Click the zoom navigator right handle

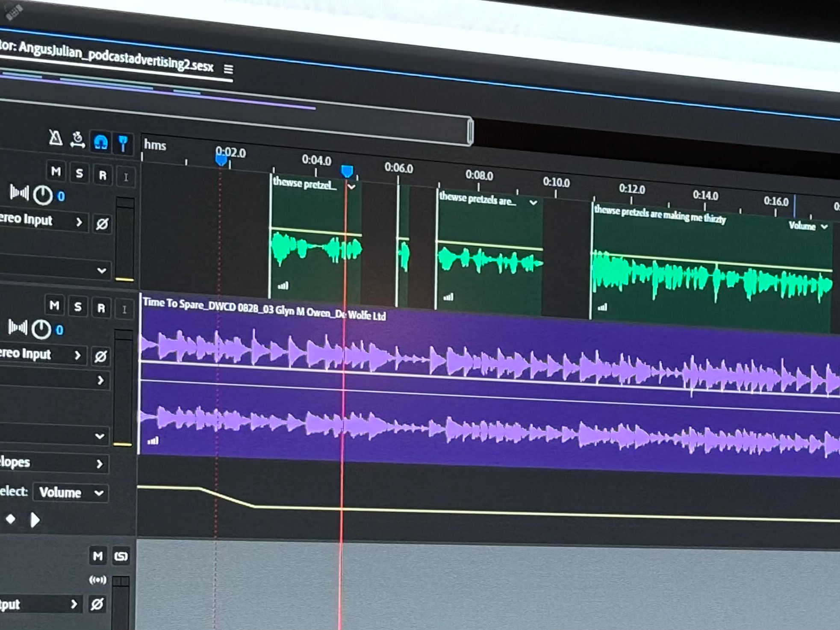pyautogui.click(x=470, y=131)
